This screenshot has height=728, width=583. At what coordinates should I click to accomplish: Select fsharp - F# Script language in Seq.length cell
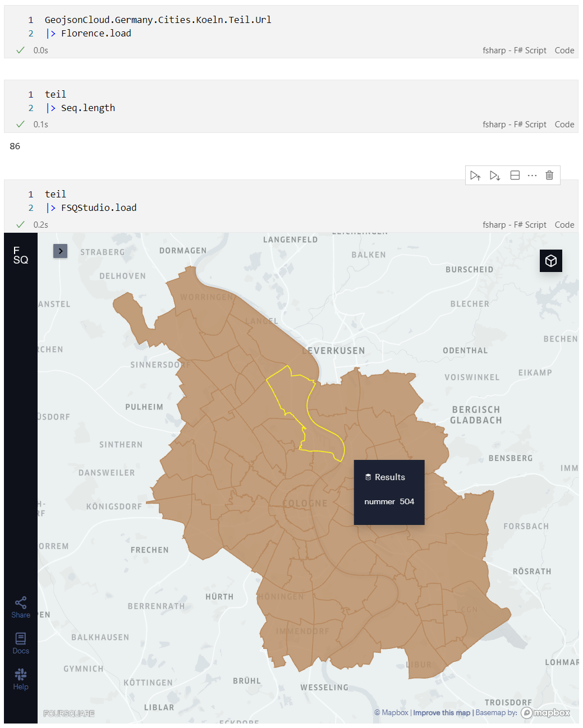click(x=515, y=125)
